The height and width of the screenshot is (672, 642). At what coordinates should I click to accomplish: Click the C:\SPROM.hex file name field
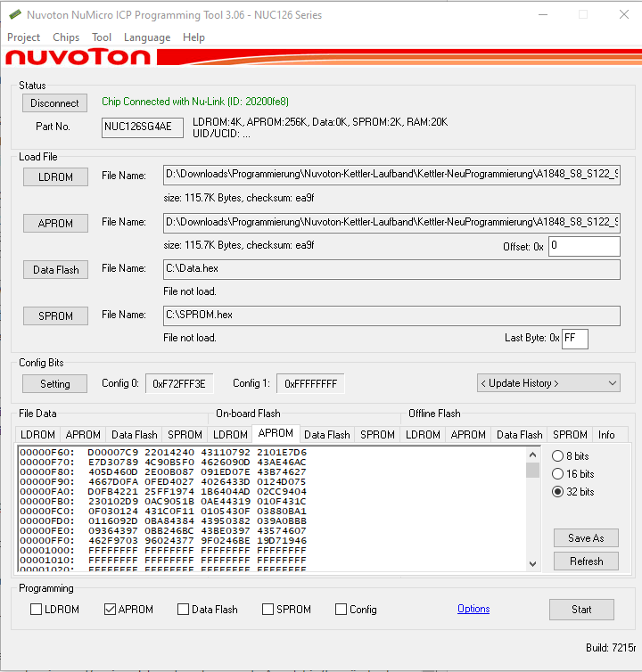click(x=391, y=316)
